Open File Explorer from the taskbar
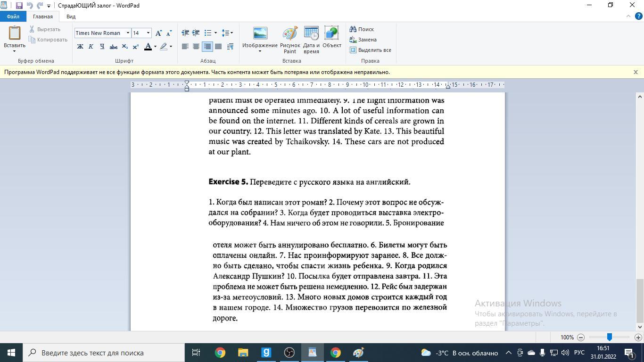The width and height of the screenshot is (644, 362). [243, 353]
